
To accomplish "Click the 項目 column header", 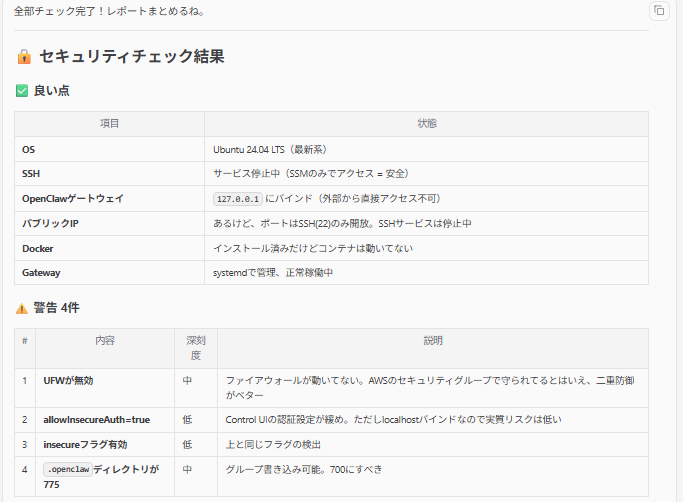I will [109, 124].
